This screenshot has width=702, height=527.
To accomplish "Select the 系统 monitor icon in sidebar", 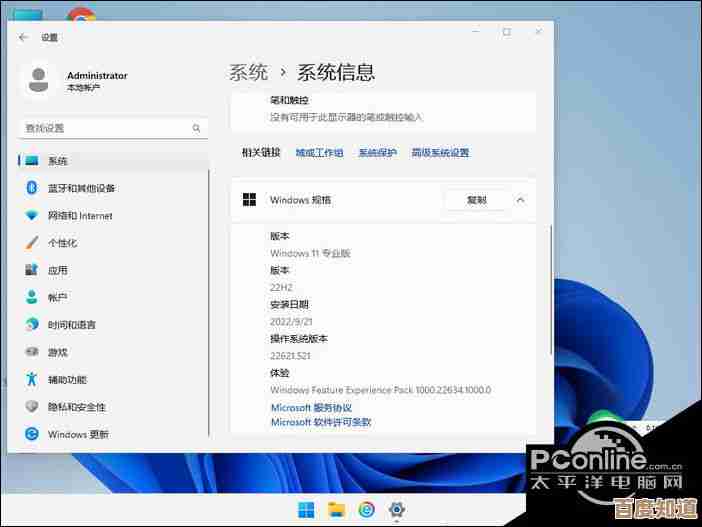I will click(x=32, y=161).
